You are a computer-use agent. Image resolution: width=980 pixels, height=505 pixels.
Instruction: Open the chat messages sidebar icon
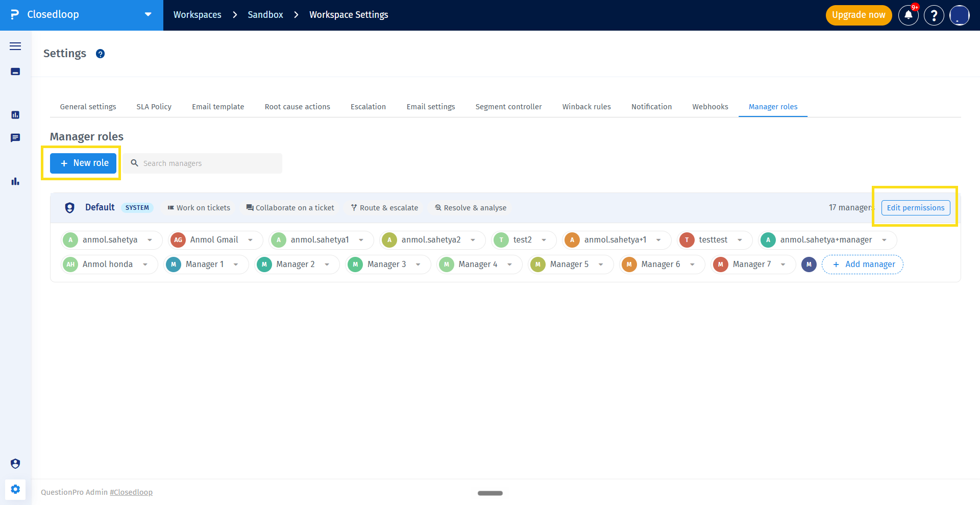pos(15,138)
